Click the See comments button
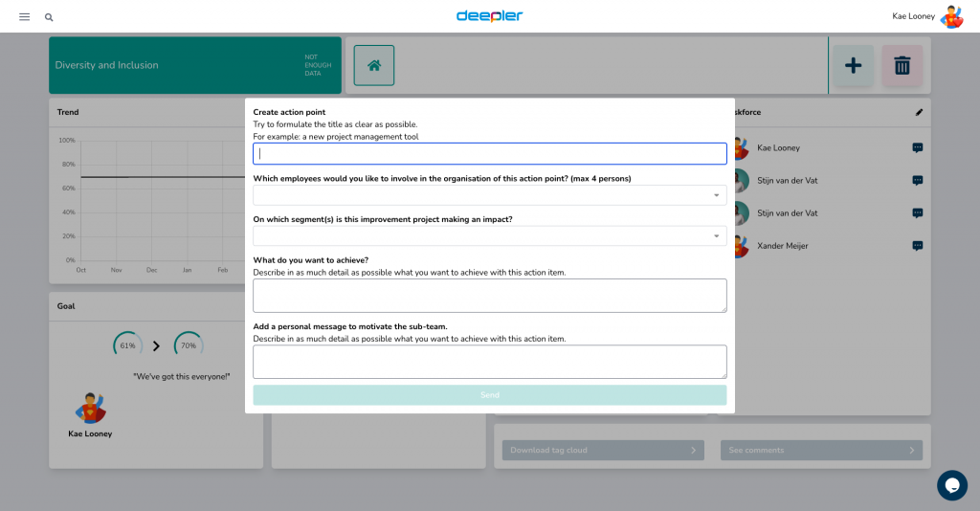 (x=821, y=450)
